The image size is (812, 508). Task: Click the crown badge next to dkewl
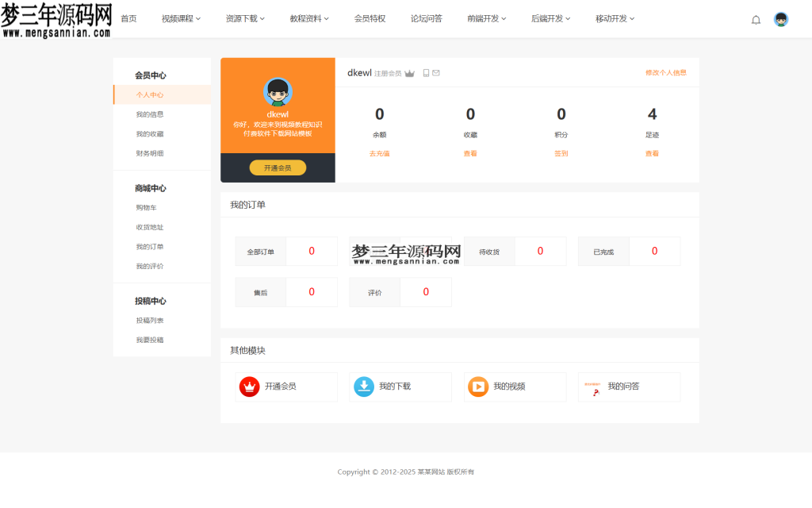(x=409, y=72)
